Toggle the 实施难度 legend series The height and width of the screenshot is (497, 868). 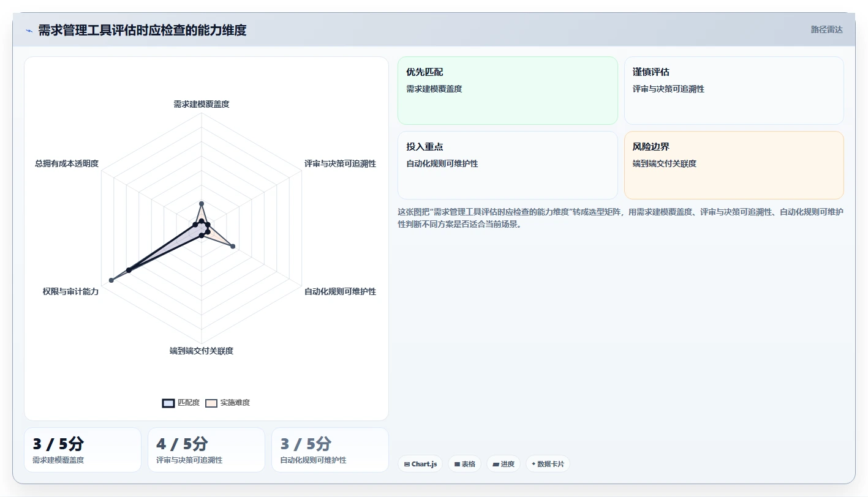click(228, 403)
